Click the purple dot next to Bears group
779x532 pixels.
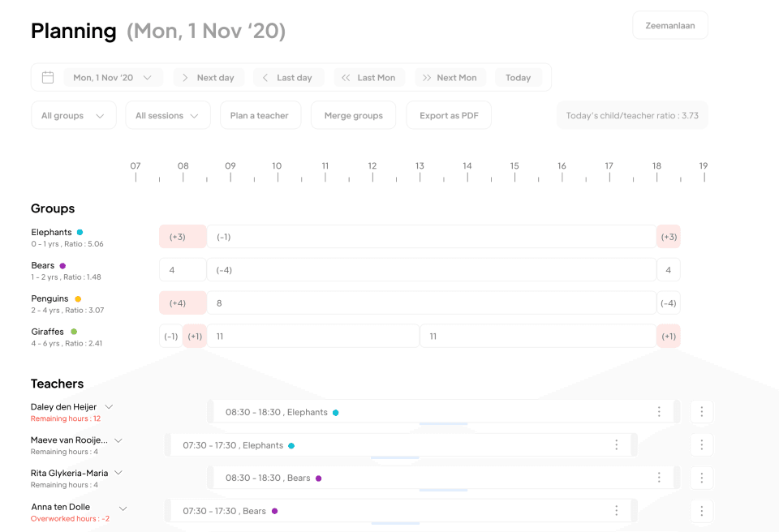point(62,266)
